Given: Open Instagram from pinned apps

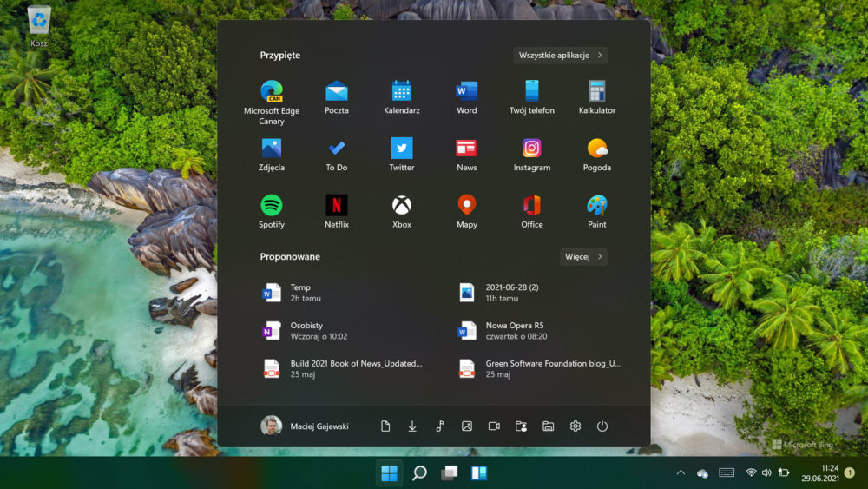Looking at the screenshot, I should tap(531, 155).
